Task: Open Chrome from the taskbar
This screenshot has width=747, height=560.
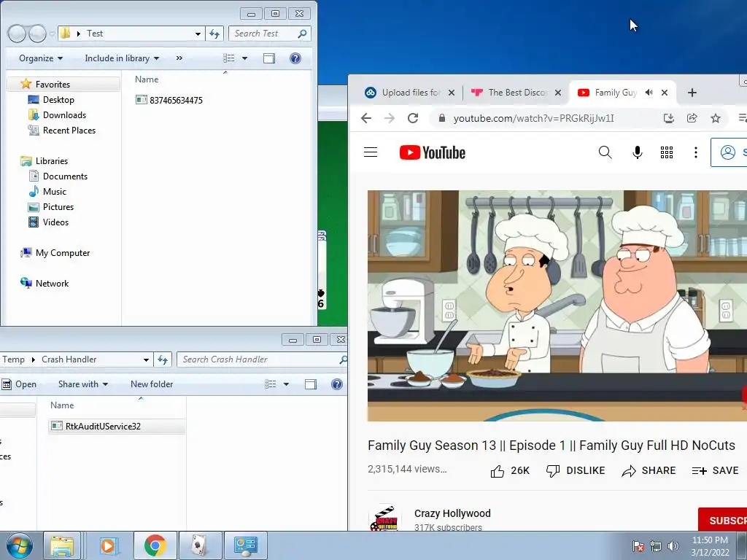Action: click(x=155, y=545)
